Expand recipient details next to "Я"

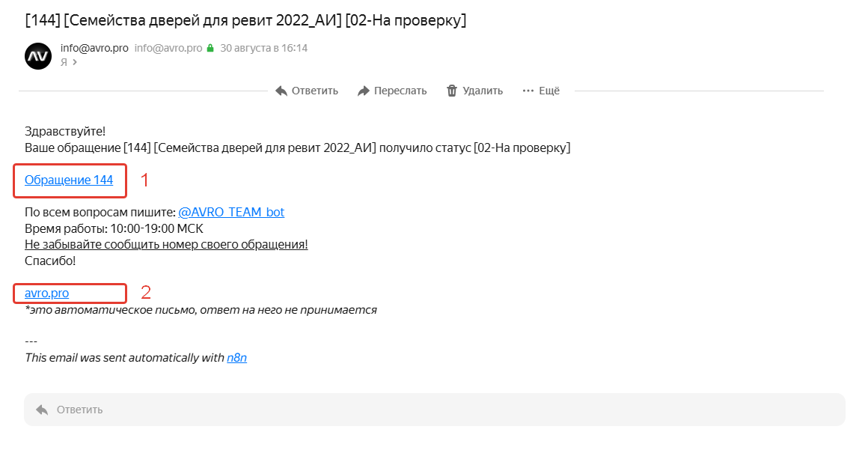pyautogui.click(x=74, y=62)
